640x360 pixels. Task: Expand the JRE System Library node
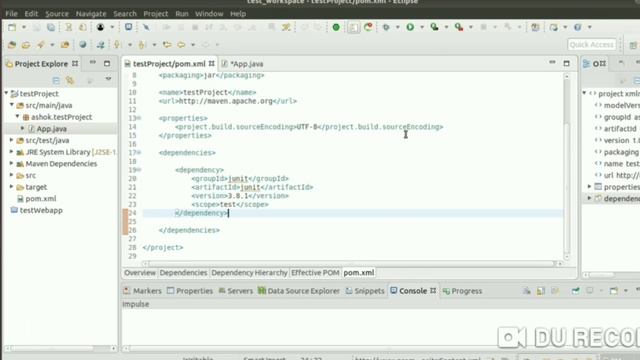pyautogui.click(x=12, y=152)
